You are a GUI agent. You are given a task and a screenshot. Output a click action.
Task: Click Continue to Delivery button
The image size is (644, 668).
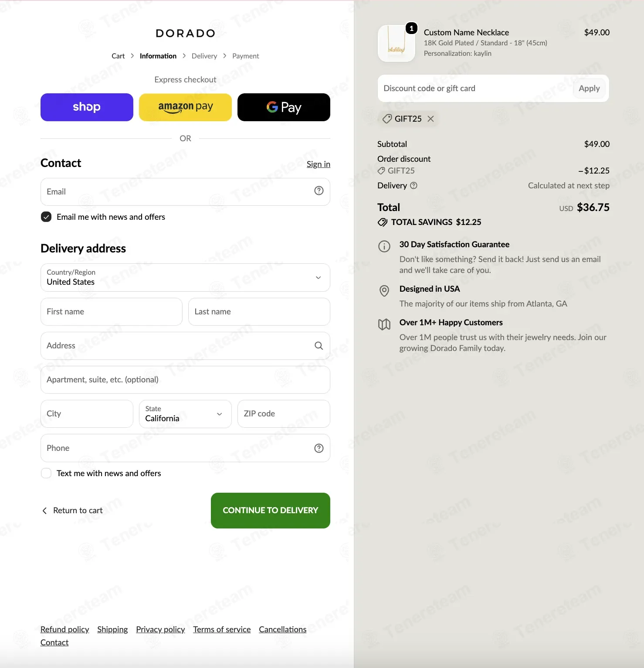coord(271,511)
